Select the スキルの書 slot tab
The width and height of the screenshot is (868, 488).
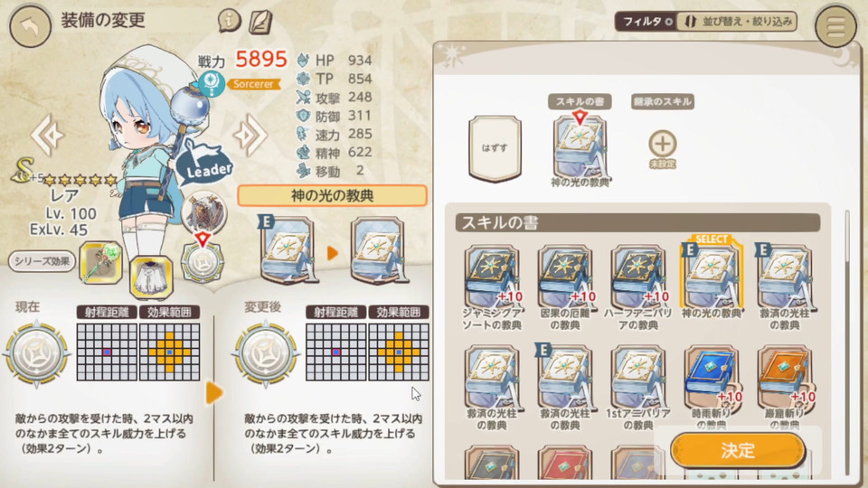(x=580, y=102)
